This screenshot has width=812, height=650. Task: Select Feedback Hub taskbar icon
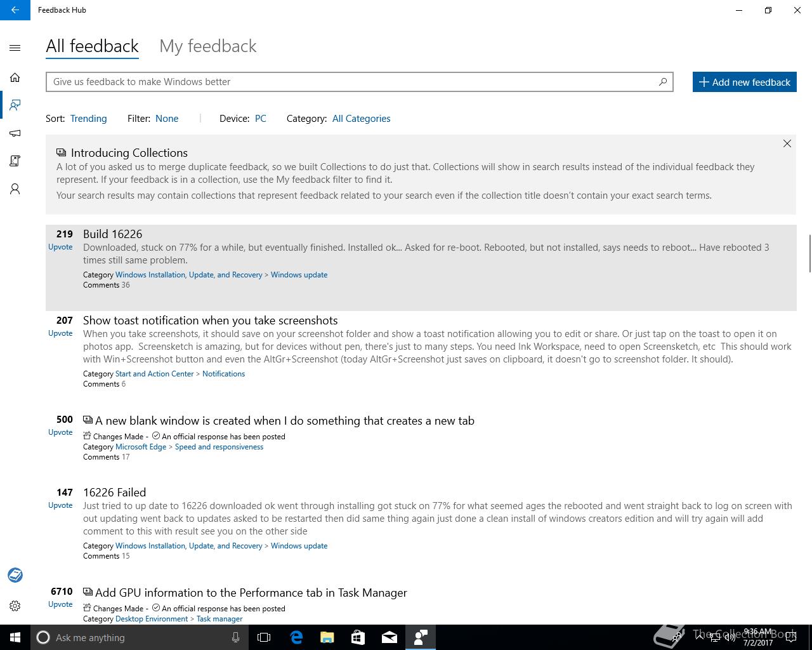point(420,637)
